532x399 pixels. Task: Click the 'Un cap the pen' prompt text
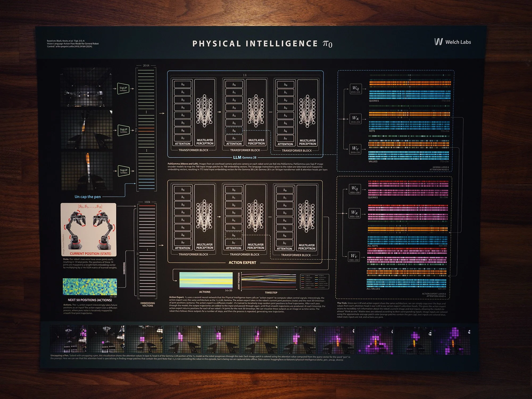[88, 197]
